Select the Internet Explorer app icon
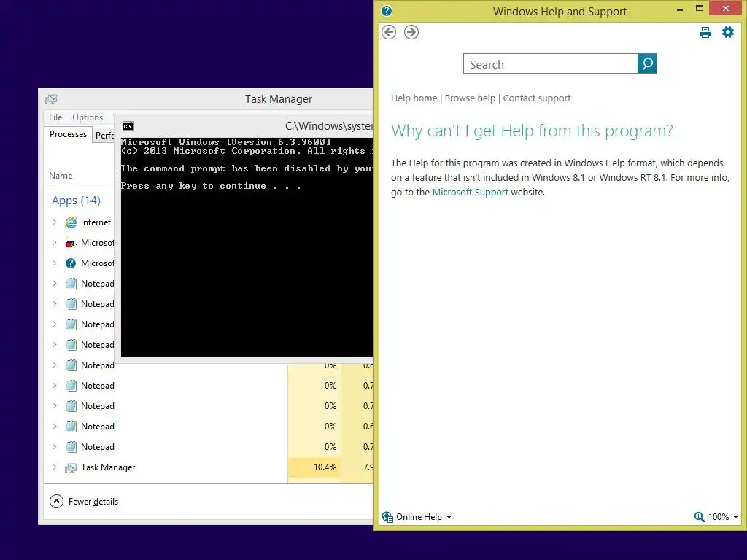747x560 pixels. (71, 222)
